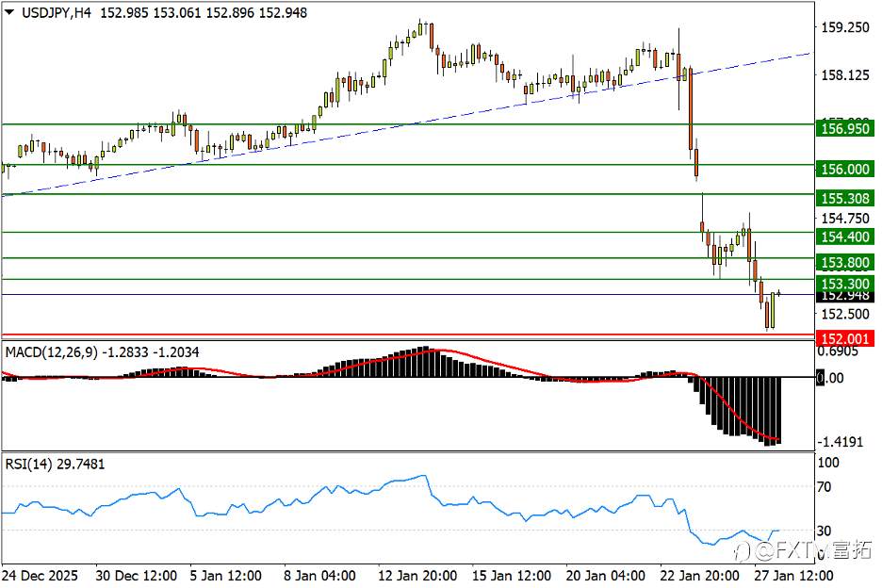The height and width of the screenshot is (588, 882).
Task: Click the 27 Jan 12:00 time axis label
Action: 793,576
